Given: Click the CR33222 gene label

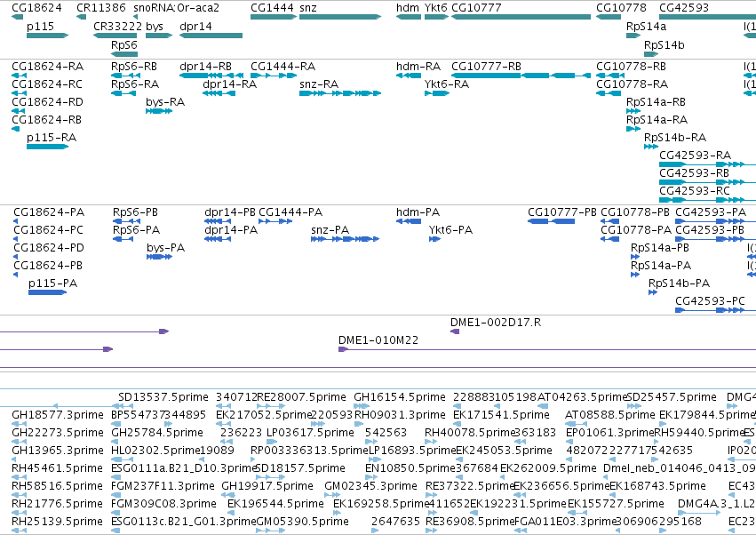Looking at the screenshot, I should pyautogui.click(x=117, y=26).
